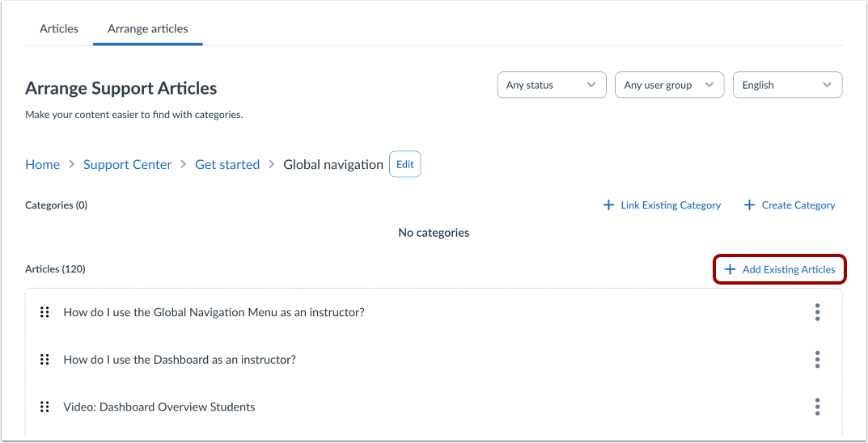Viewport: 868px width, 443px height.
Task: Select the Arrange articles tab
Action: tap(148, 29)
